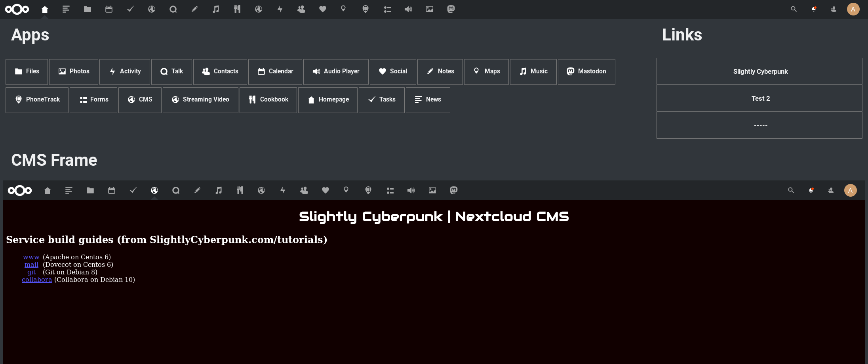Open the contacts menu icon beside the top avatar

click(834, 9)
